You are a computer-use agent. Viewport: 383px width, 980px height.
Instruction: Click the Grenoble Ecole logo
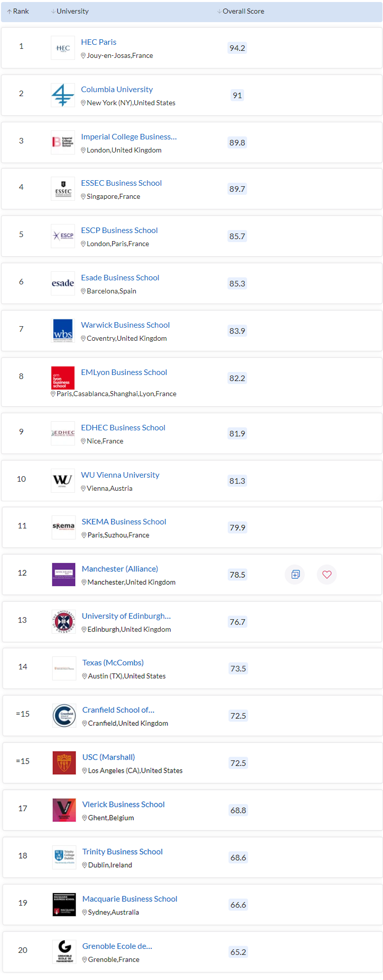[x=64, y=952]
